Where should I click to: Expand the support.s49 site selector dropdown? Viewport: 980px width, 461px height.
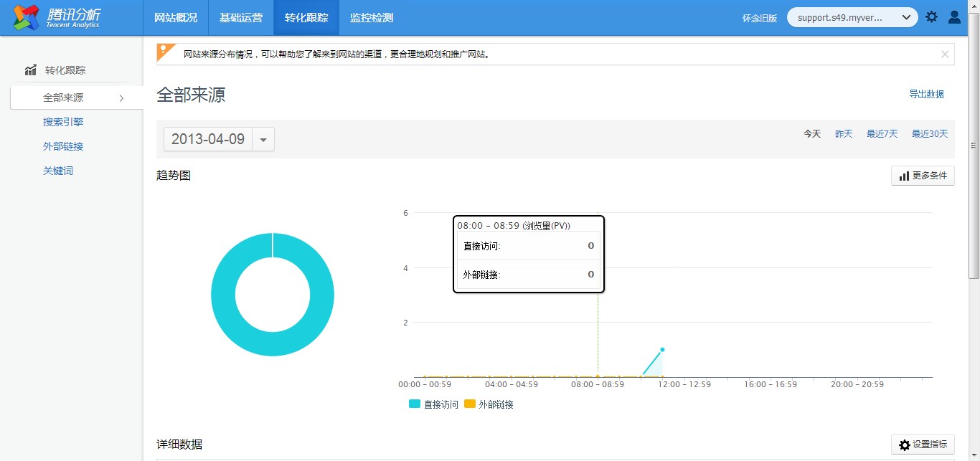[907, 17]
